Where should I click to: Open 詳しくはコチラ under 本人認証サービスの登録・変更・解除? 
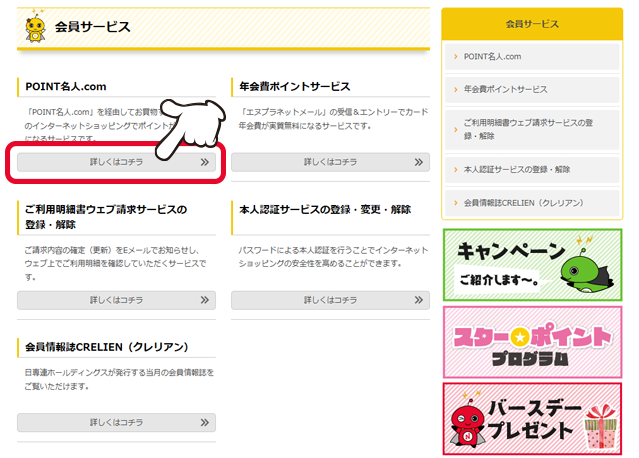click(330, 300)
